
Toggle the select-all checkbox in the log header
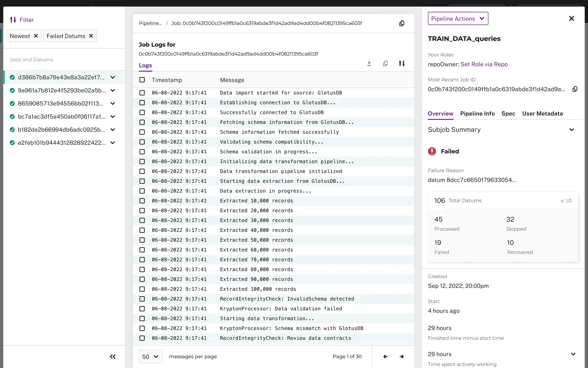142,80
